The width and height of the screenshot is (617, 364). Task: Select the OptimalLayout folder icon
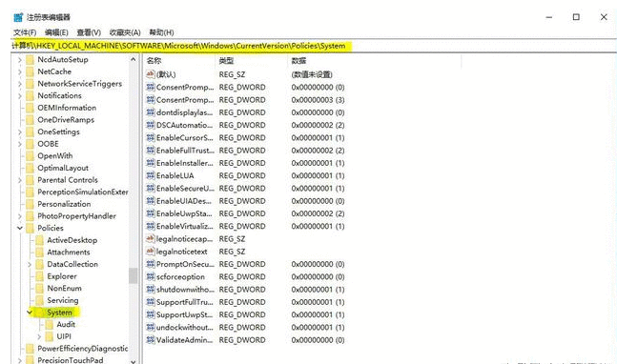(30, 168)
